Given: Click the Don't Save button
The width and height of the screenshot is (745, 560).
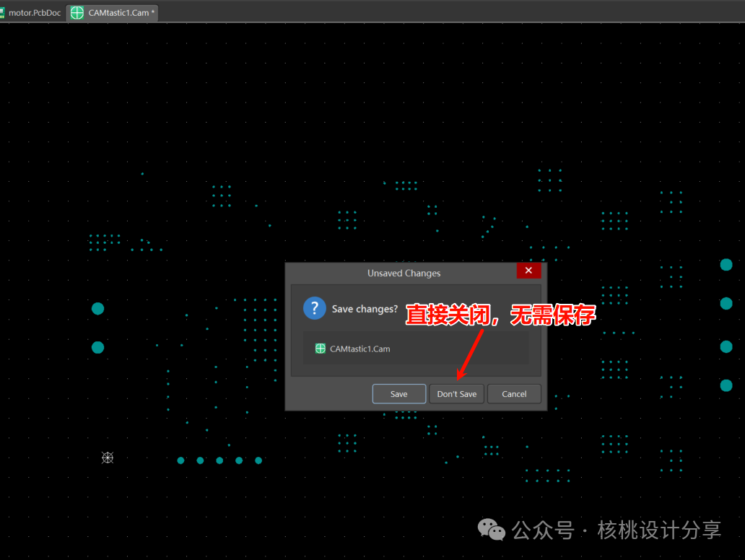Looking at the screenshot, I should point(456,394).
